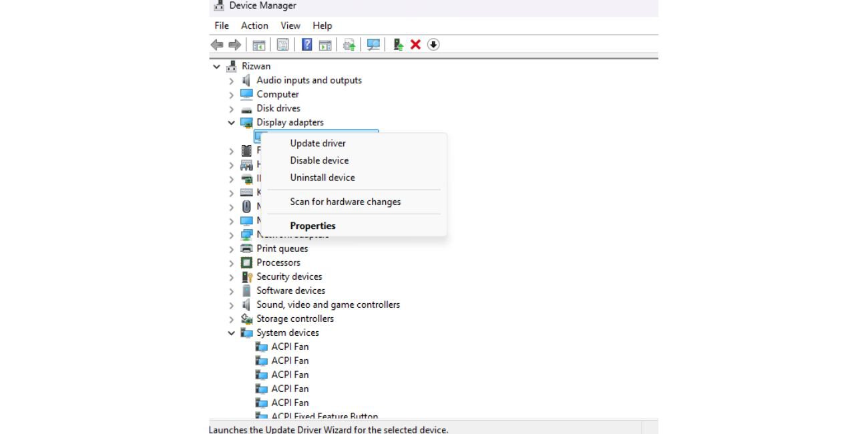Collapse the Display adapters category
The height and width of the screenshot is (434, 868).
[x=232, y=123]
